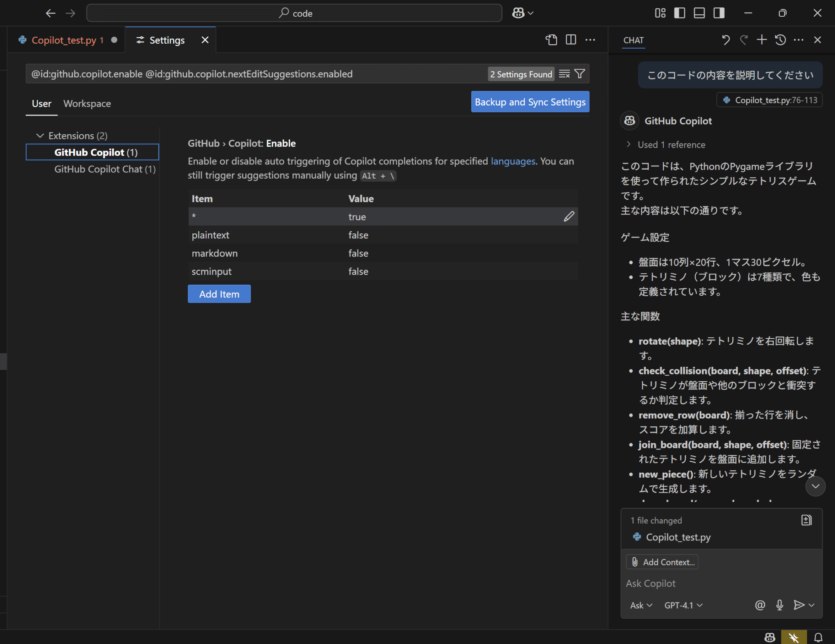The image size is (835, 644).
Task: Select the scminput row
Action: tap(383, 271)
